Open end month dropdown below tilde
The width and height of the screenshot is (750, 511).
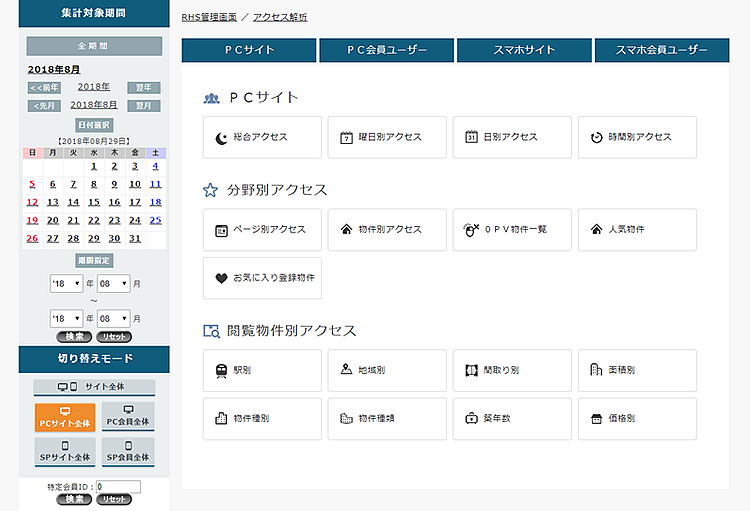coord(113,319)
